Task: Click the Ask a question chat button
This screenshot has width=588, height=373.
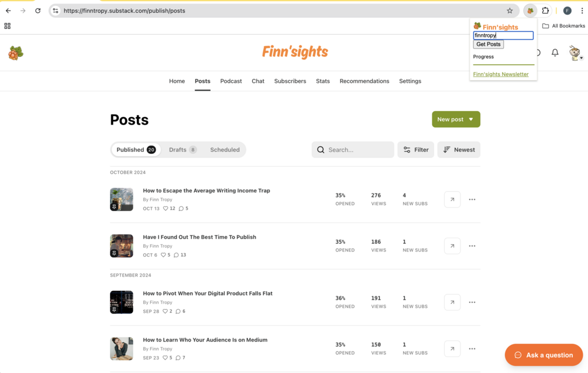Action: pos(544,355)
